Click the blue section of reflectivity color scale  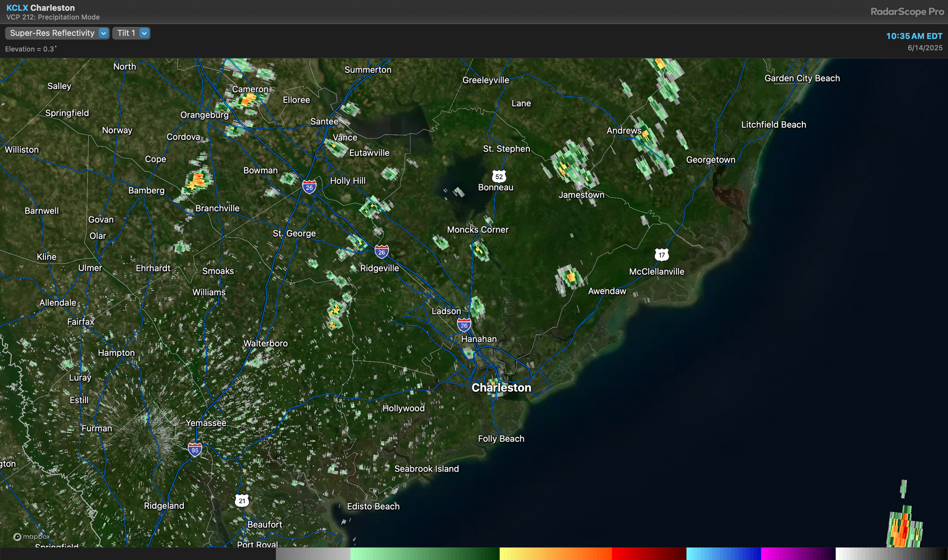pyautogui.click(x=723, y=554)
